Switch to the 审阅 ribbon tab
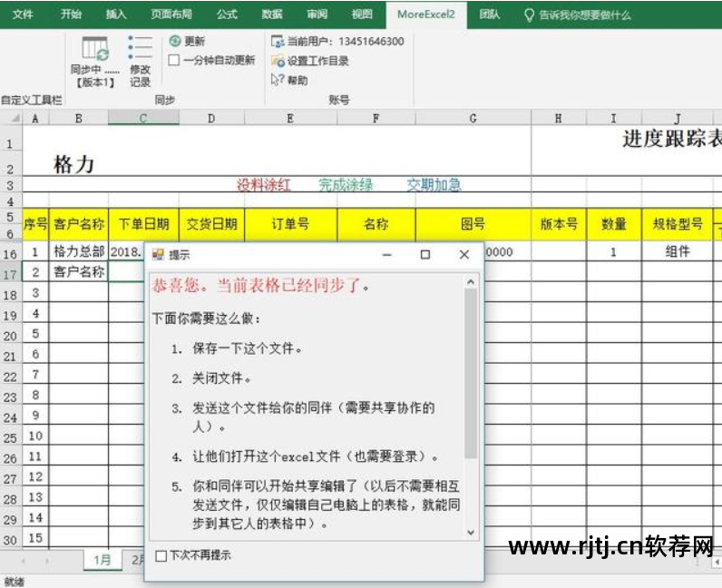The image size is (722, 588). pyautogui.click(x=317, y=15)
